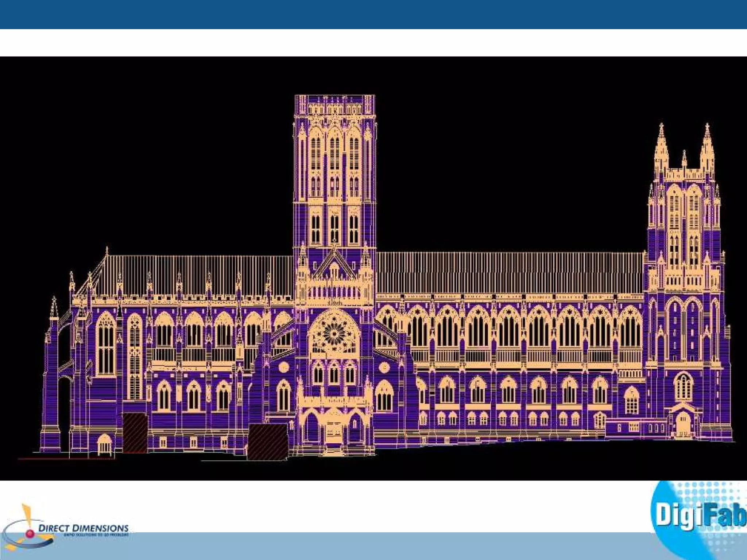Click the tall central tower top
747x560 pixels.
pos(334,104)
